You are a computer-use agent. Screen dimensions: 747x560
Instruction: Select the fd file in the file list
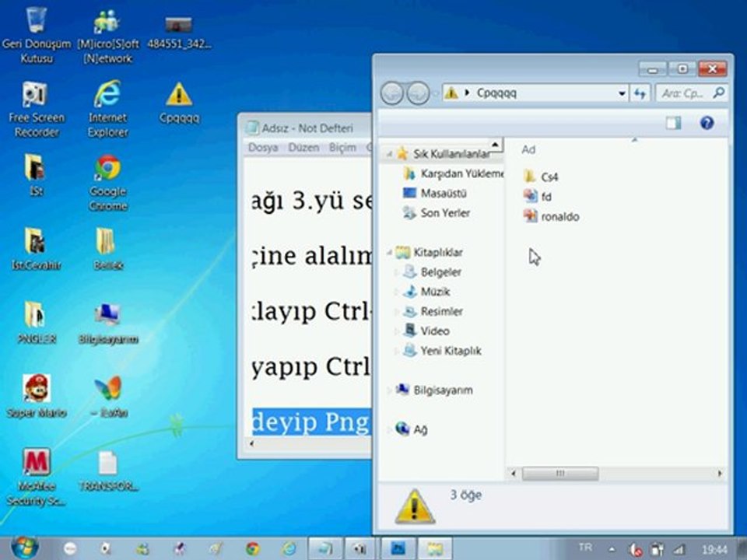538,197
